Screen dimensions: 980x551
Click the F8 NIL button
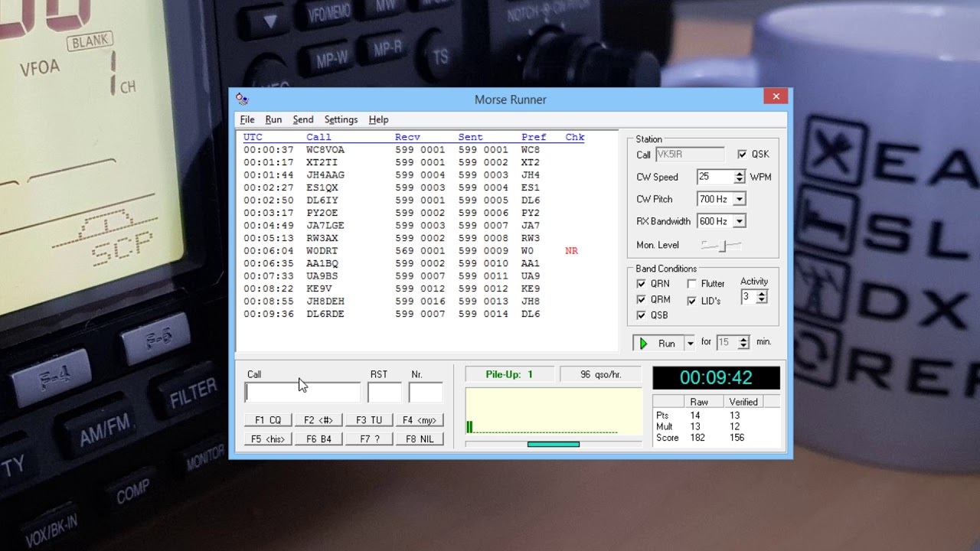420,439
